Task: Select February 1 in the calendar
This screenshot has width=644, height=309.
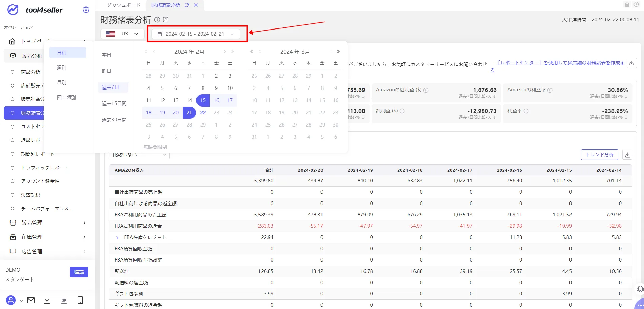Action: pos(203,76)
